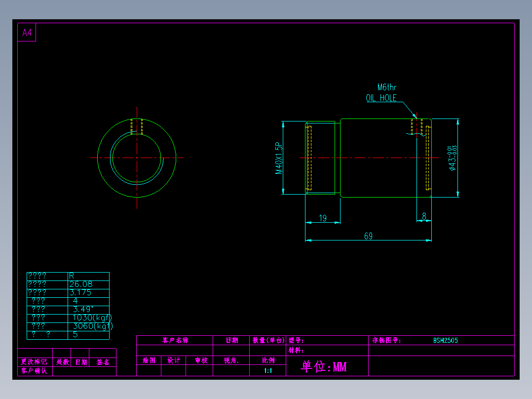This screenshot has width=532, height=399.
Task: Click the 比例 cell in title block
Action: [x=268, y=360]
